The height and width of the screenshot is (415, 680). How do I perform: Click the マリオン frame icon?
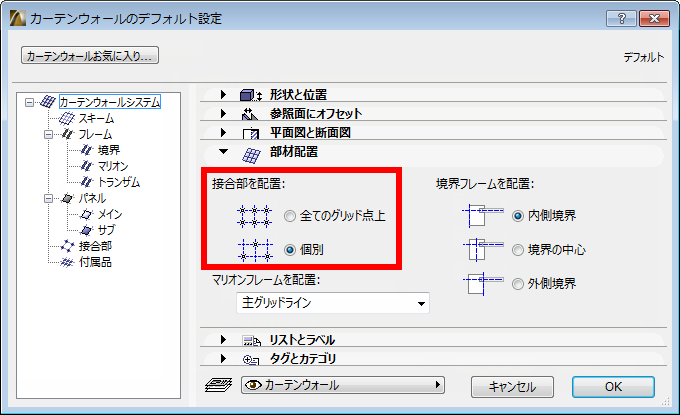coord(87,166)
